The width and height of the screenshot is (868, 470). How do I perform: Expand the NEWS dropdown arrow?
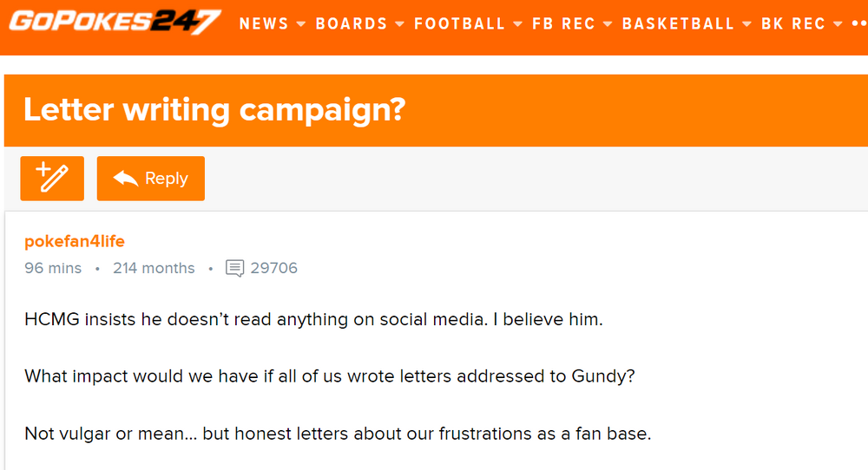[301, 24]
